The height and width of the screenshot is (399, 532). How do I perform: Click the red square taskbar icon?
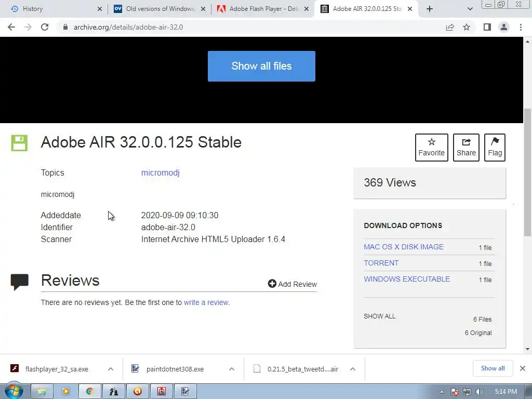pyautogui.click(x=161, y=392)
